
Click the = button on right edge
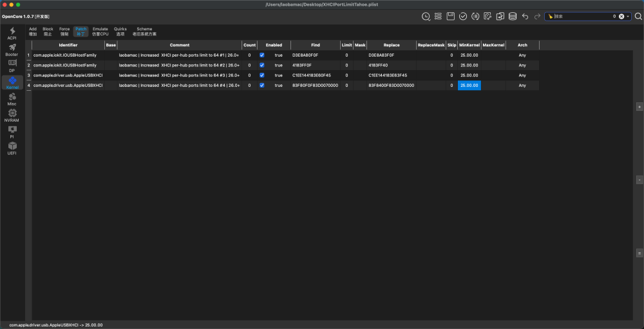(639, 253)
